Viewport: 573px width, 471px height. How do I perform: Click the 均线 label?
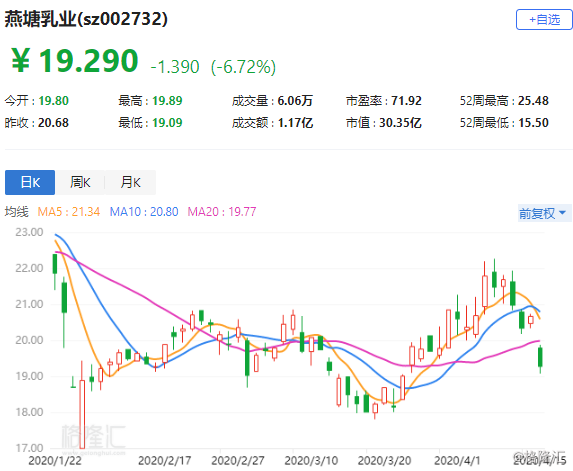tap(16, 212)
